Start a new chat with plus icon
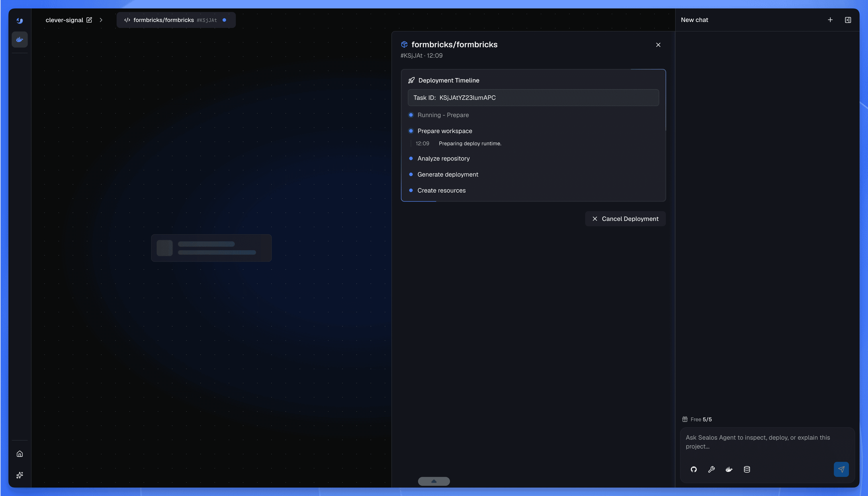This screenshot has height=496, width=868. (x=830, y=20)
